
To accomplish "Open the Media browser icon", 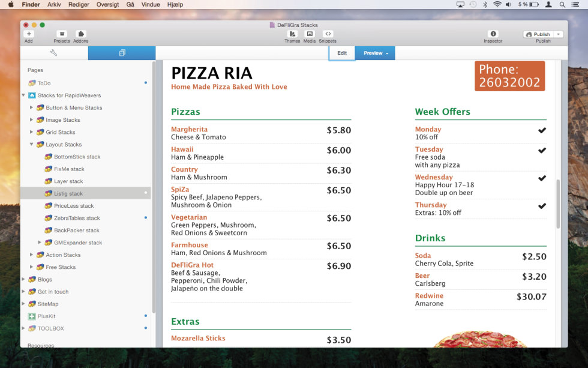I will point(310,34).
